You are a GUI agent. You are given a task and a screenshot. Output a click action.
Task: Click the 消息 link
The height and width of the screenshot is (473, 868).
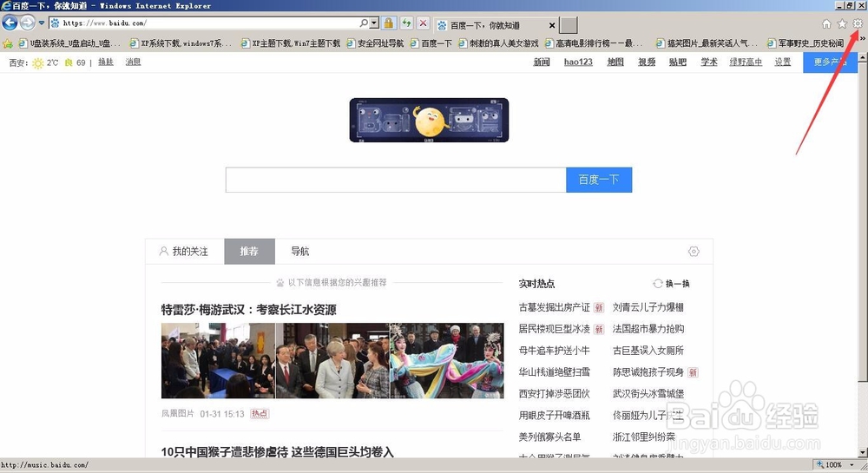(x=133, y=62)
